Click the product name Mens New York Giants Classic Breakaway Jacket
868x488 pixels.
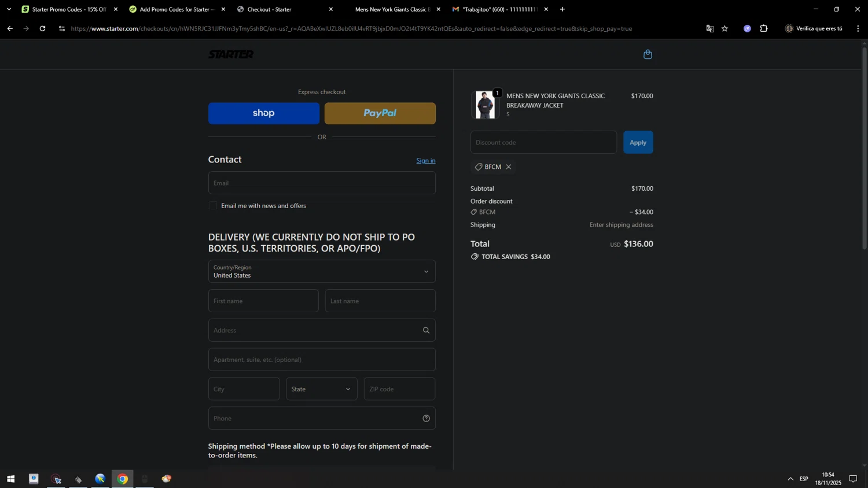[x=556, y=101]
